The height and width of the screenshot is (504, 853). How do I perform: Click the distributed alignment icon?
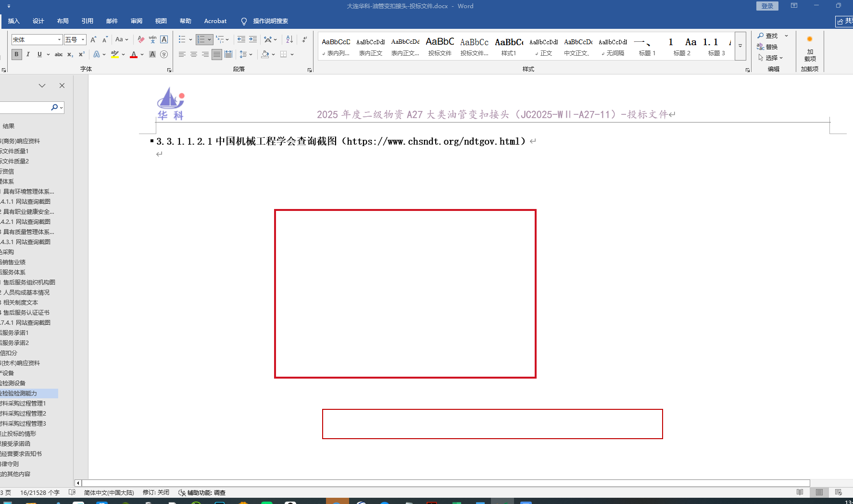(228, 54)
